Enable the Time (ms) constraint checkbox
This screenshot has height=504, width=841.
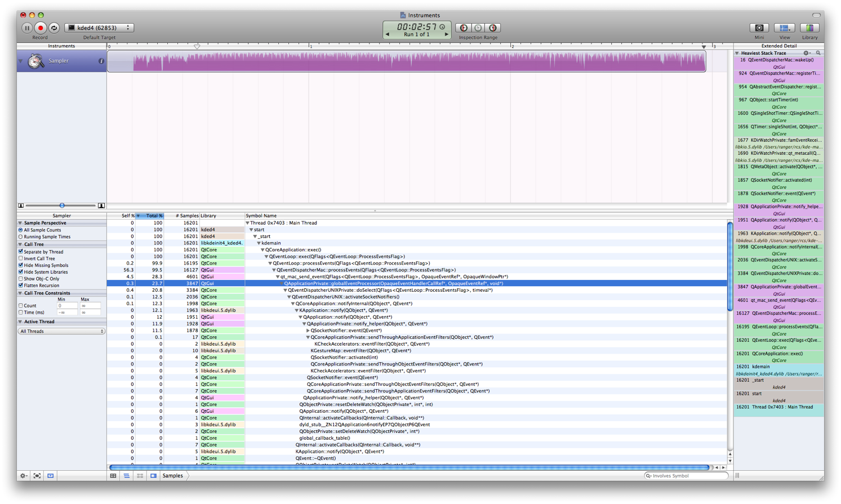[21, 313]
